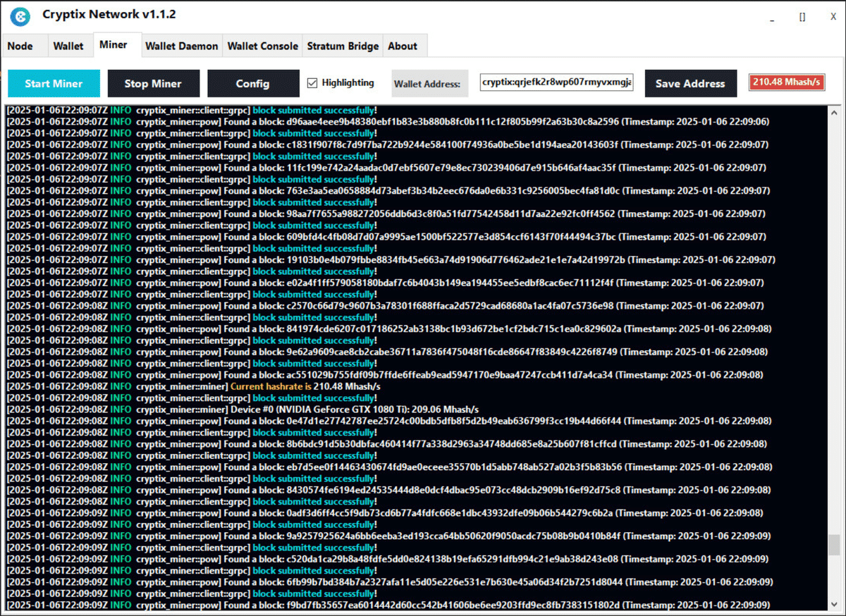This screenshot has width=846, height=616.
Task: Close the Cryptix Network window
Action: coord(833,16)
